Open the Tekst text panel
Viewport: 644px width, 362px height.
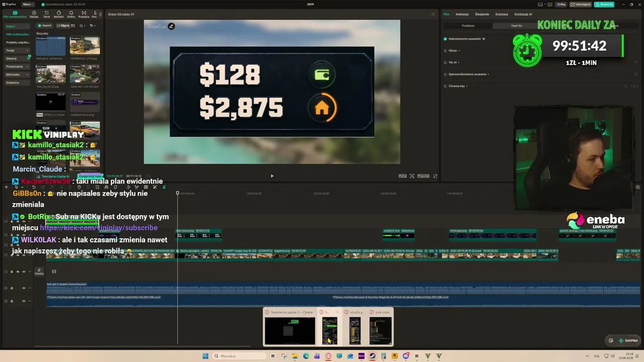point(46,14)
